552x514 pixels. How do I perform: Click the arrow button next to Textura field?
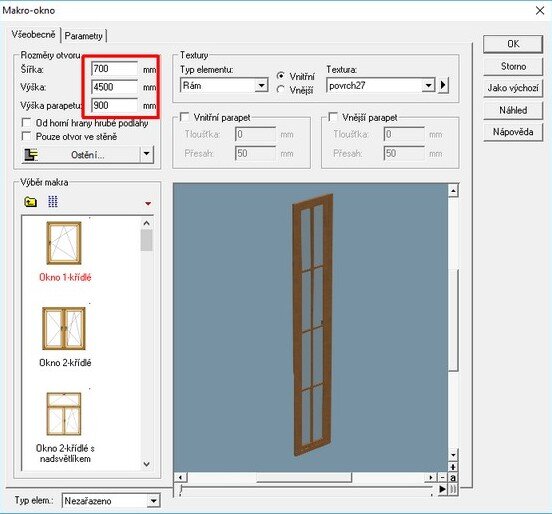pos(443,85)
